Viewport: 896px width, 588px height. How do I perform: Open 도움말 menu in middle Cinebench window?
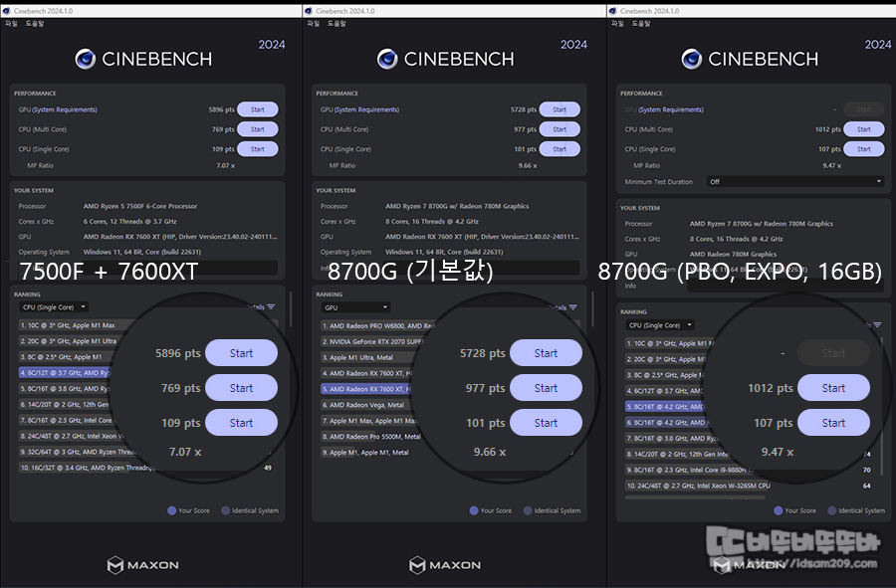coord(336,24)
